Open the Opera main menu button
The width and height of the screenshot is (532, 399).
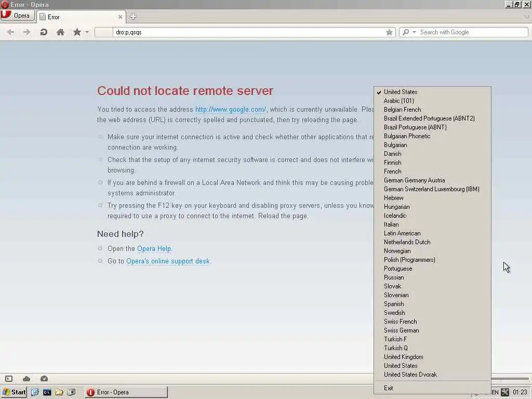tap(18, 16)
